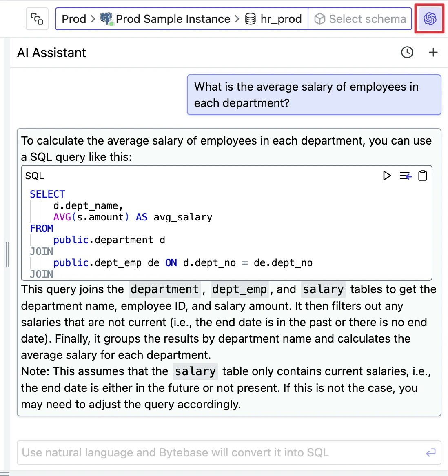The height and width of the screenshot is (476, 448).
Task: Select the user question message bubble
Action: (314, 95)
